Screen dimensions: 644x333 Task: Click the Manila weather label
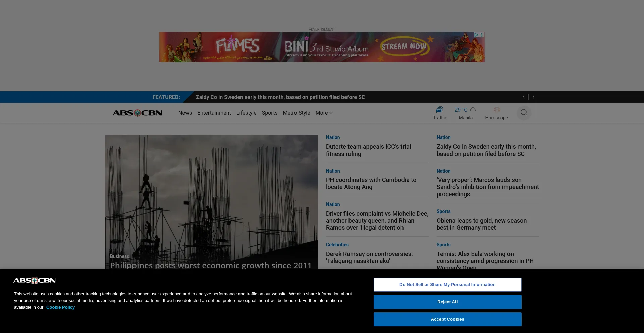pos(466,118)
